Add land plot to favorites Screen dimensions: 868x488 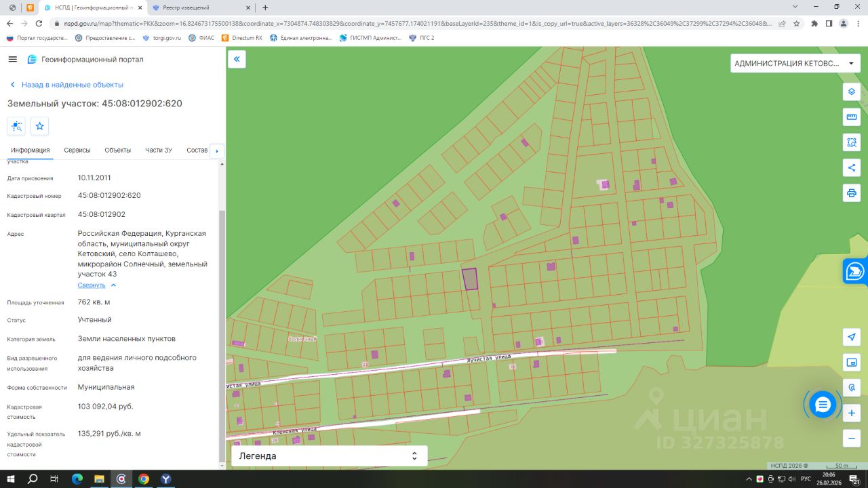click(x=40, y=126)
